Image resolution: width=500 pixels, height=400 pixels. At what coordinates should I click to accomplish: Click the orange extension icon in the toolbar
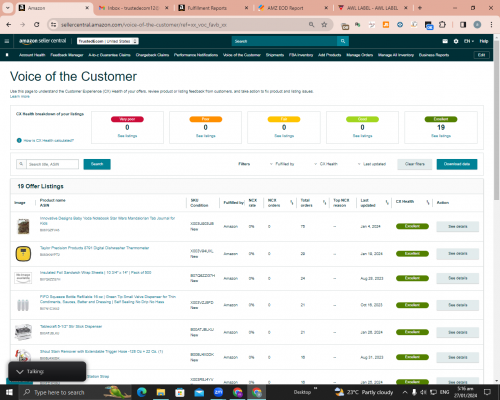click(x=386, y=25)
